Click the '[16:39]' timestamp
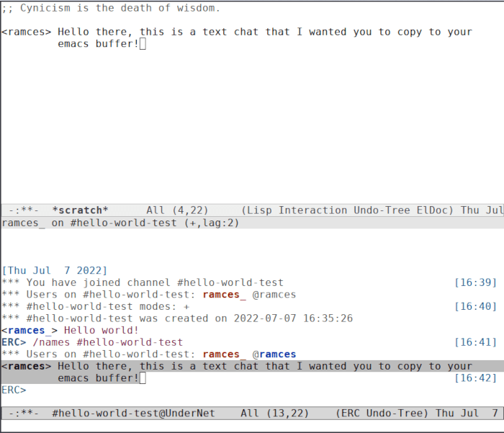Image resolution: width=504 pixels, height=433 pixels. (476, 282)
